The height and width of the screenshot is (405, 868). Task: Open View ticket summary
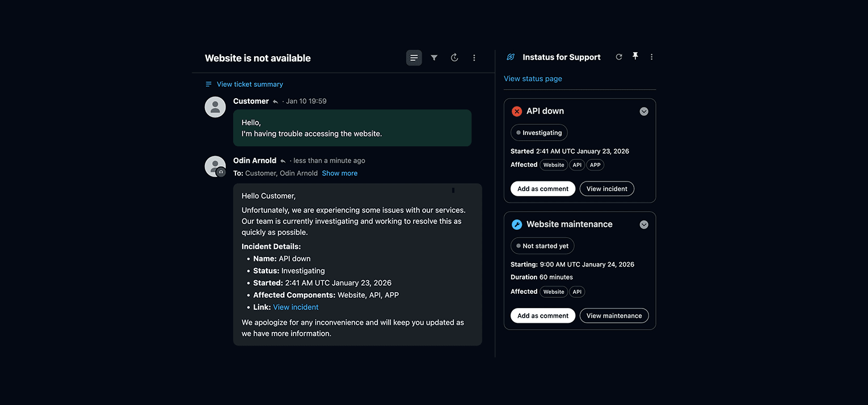click(x=250, y=84)
